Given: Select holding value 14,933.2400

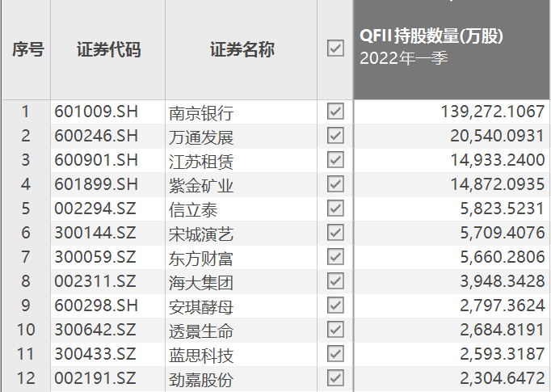Looking at the screenshot, I should [x=498, y=160].
